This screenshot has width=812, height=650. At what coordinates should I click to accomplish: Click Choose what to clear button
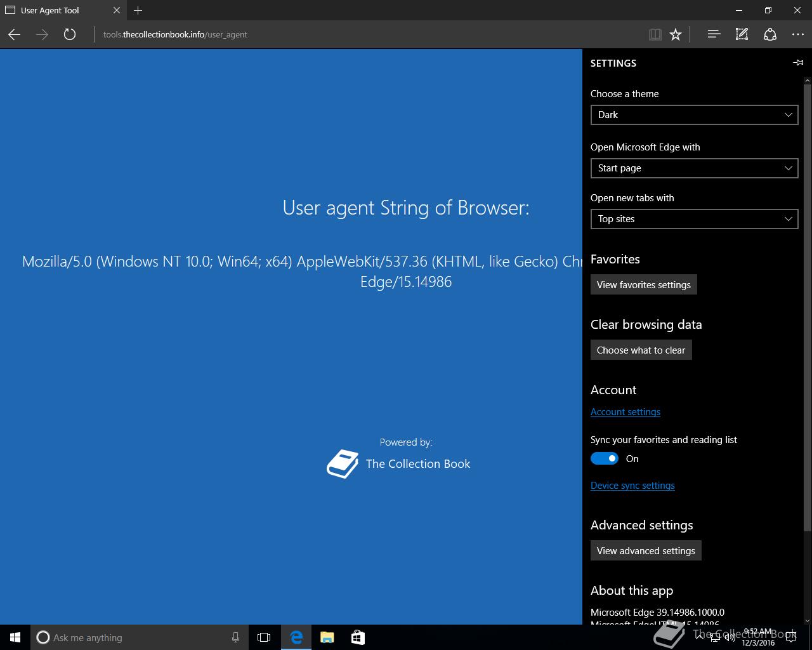tap(641, 350)
